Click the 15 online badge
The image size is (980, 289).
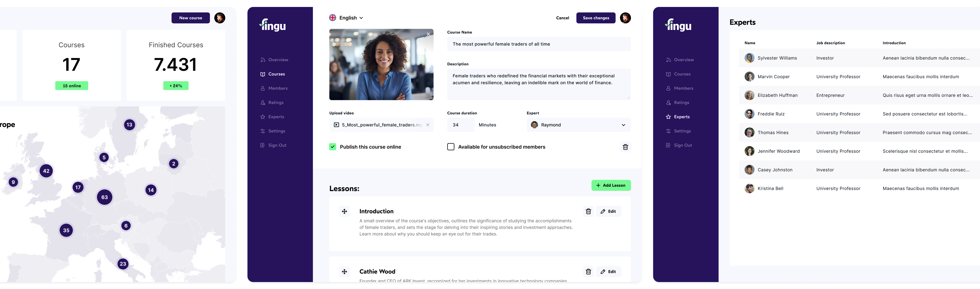pos(71,86)
